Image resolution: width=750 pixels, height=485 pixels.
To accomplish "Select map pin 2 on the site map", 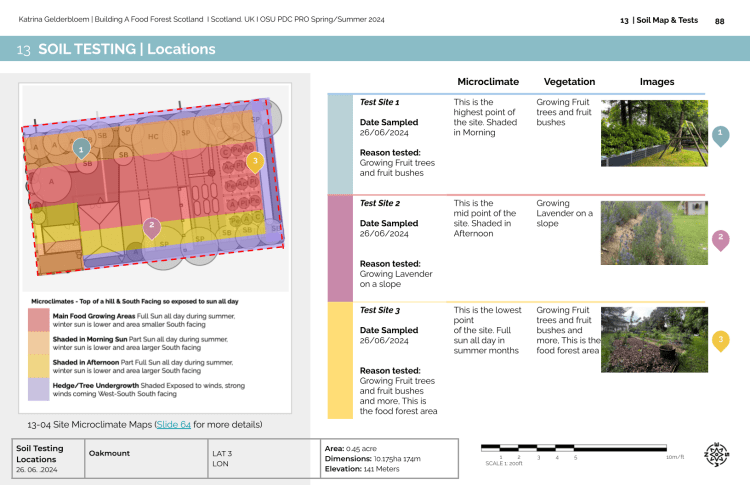I will (152, 228).
